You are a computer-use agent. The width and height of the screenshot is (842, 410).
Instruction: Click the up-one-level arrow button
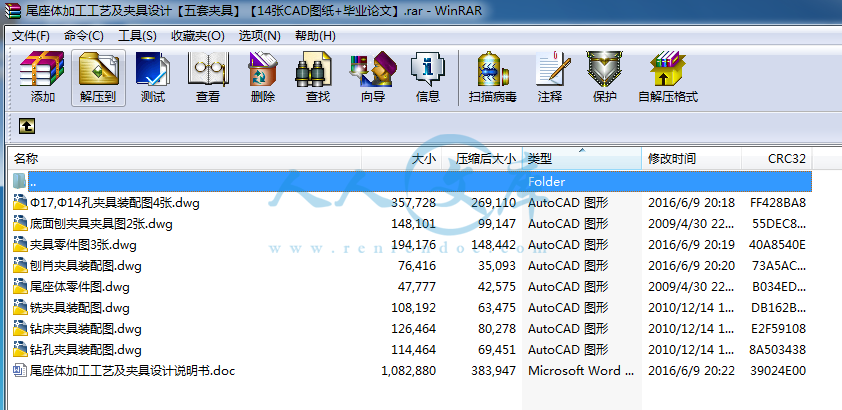click(27, 126)
